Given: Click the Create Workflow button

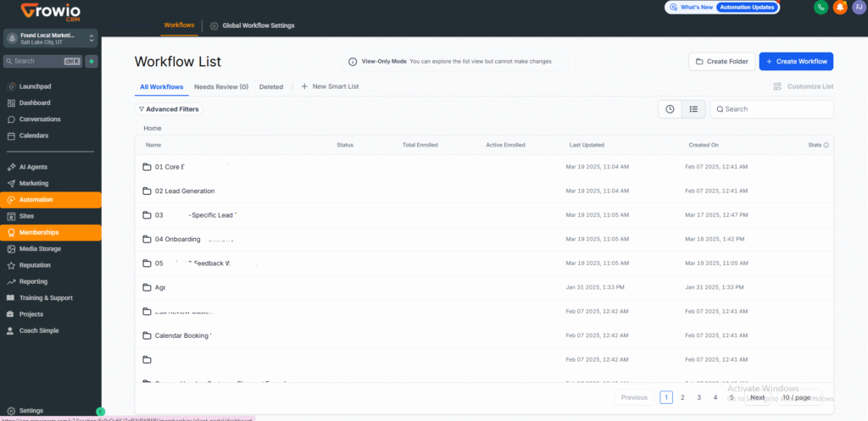Looking at the screenshot, I should coord(796,61).
